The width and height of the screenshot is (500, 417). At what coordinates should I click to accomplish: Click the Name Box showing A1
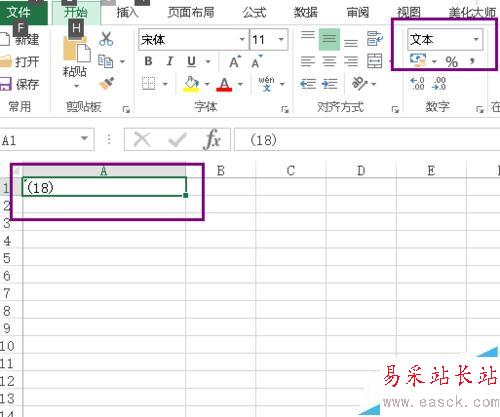click(x=47, y=140)
